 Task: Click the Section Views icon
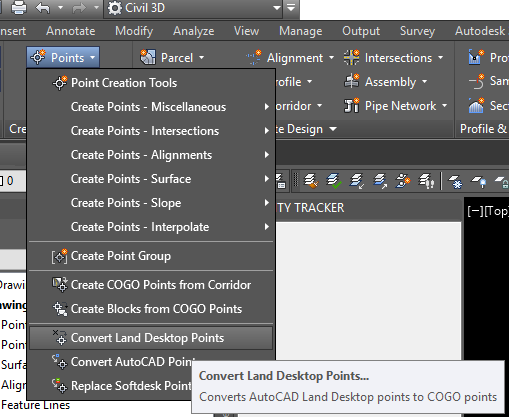(476, 106)
